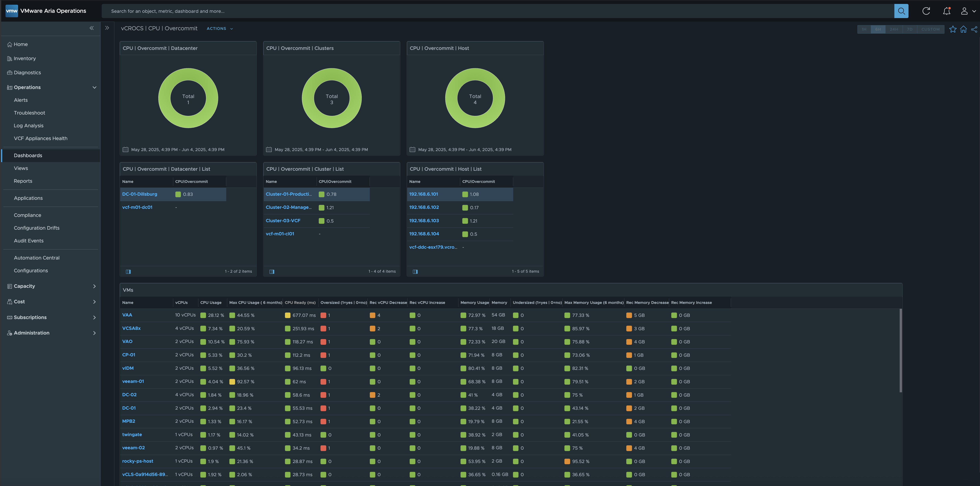Screen dimensions: 980x486
Task: Collapse the left navigation with double-chevron
Action: pos(91,28)
